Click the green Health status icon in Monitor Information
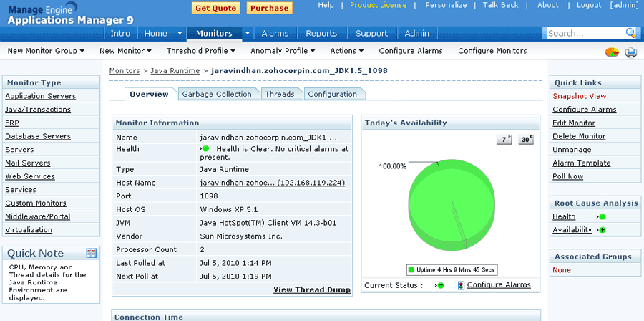Screen dimensions: 644x321 point(205,149)
